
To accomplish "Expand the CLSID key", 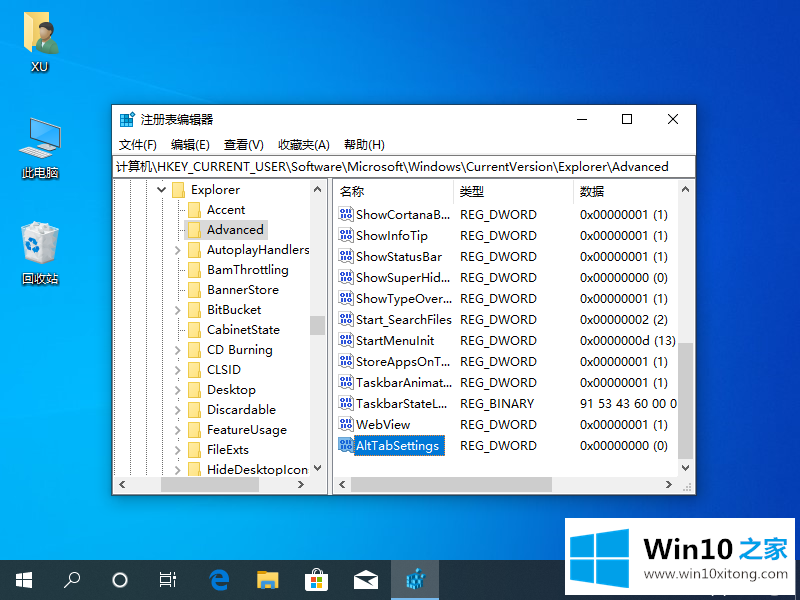I will tap(178, 370).
